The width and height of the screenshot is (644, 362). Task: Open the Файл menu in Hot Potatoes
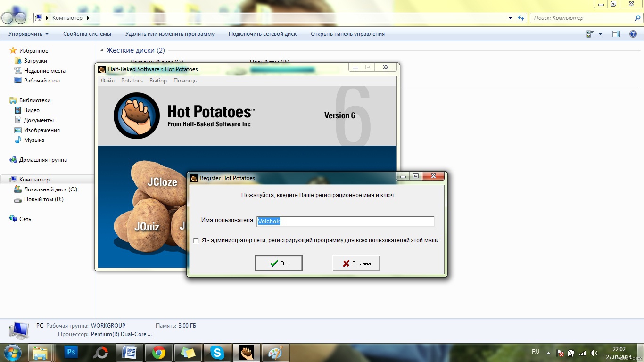[107, 81]
